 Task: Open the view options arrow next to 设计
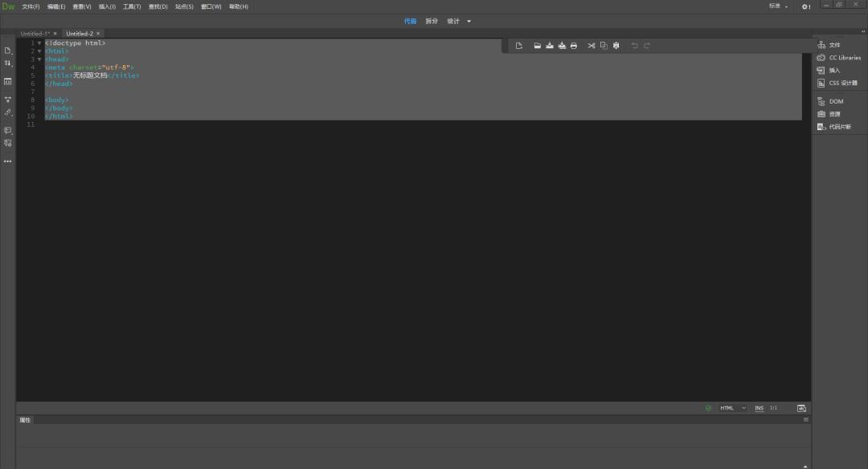click(469, 22)
